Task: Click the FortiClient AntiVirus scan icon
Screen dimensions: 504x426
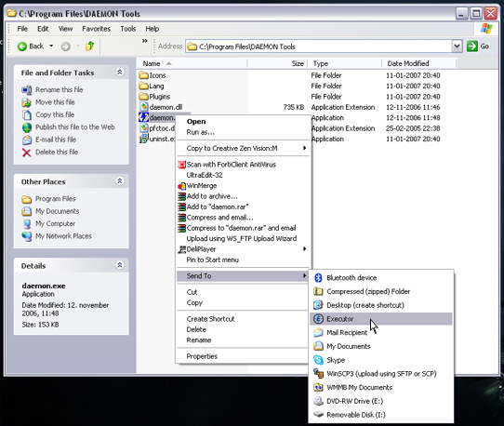Action: (181, 165)
